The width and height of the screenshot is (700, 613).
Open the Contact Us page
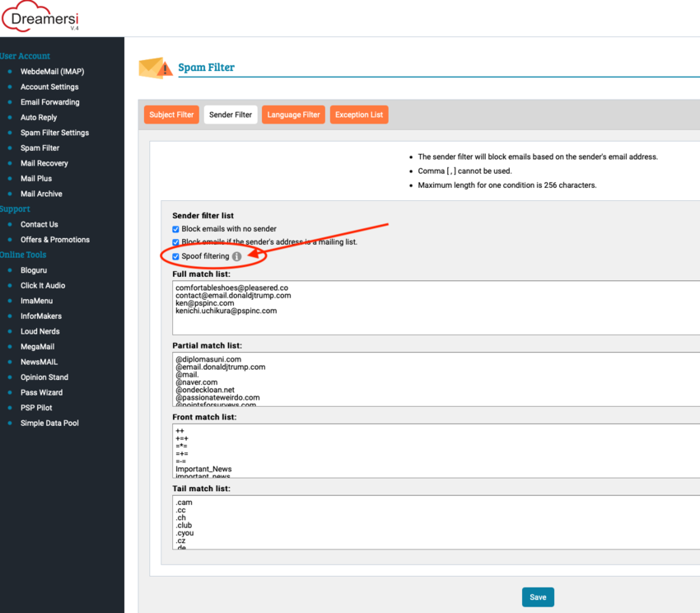click(40, 224)
